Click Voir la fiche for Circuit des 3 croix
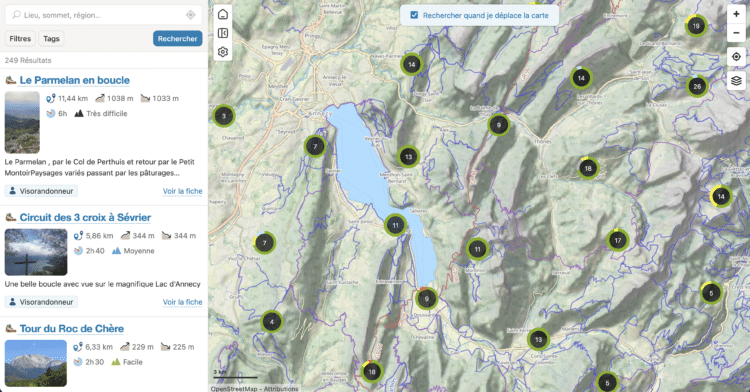Screen dimensions: 750x392 click(x=182, y=302)
